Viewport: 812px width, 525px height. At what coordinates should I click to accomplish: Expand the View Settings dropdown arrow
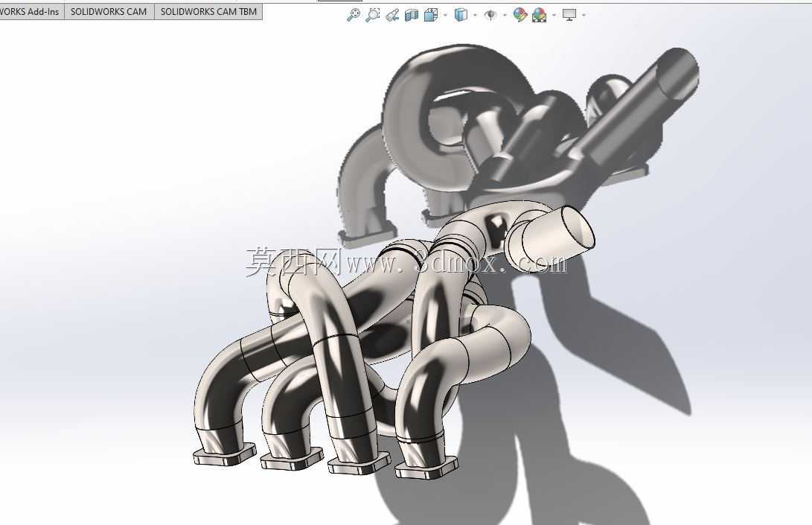584,15
